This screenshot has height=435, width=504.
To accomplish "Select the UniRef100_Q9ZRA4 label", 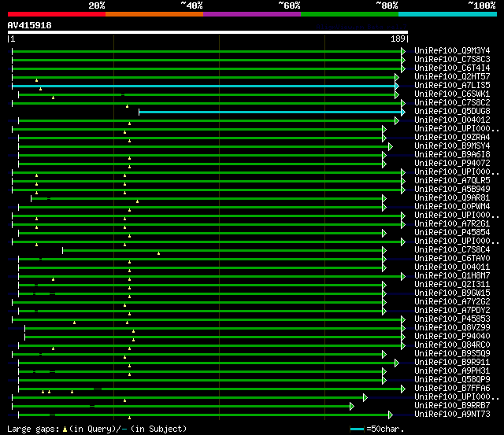I will click(x=452, y=138).
